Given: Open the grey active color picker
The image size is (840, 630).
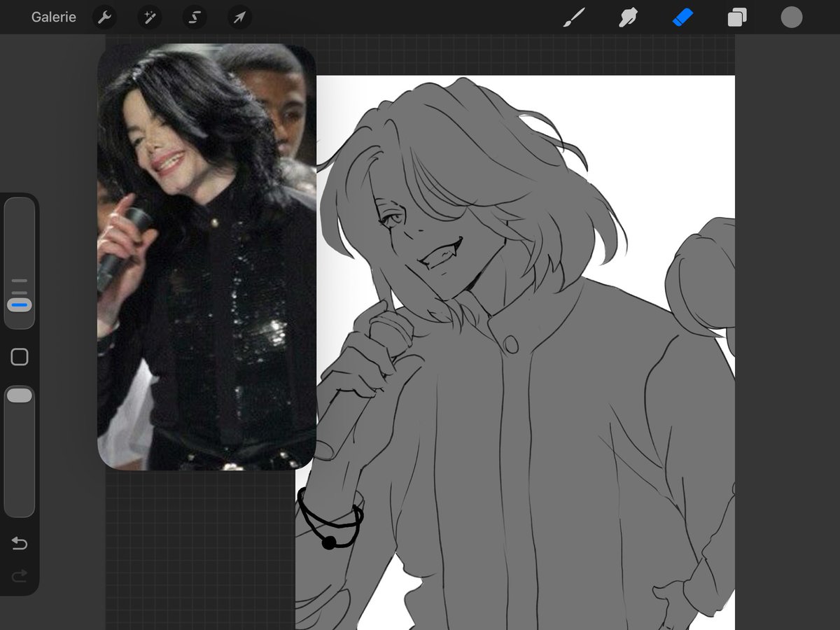Looking at the screenshot, I should 792,17.
